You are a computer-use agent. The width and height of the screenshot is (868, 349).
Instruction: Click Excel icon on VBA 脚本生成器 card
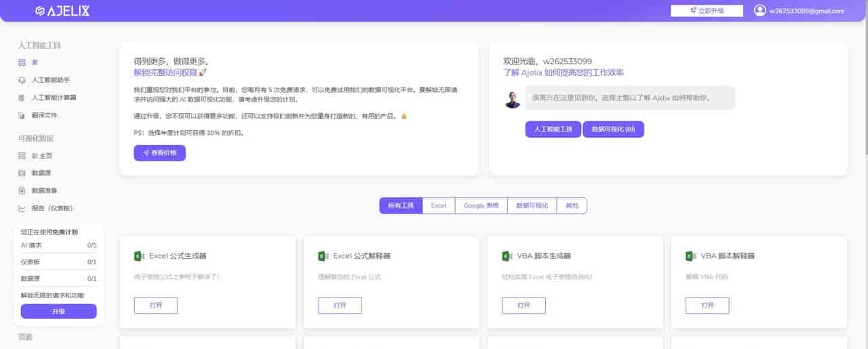click(507, 256)
